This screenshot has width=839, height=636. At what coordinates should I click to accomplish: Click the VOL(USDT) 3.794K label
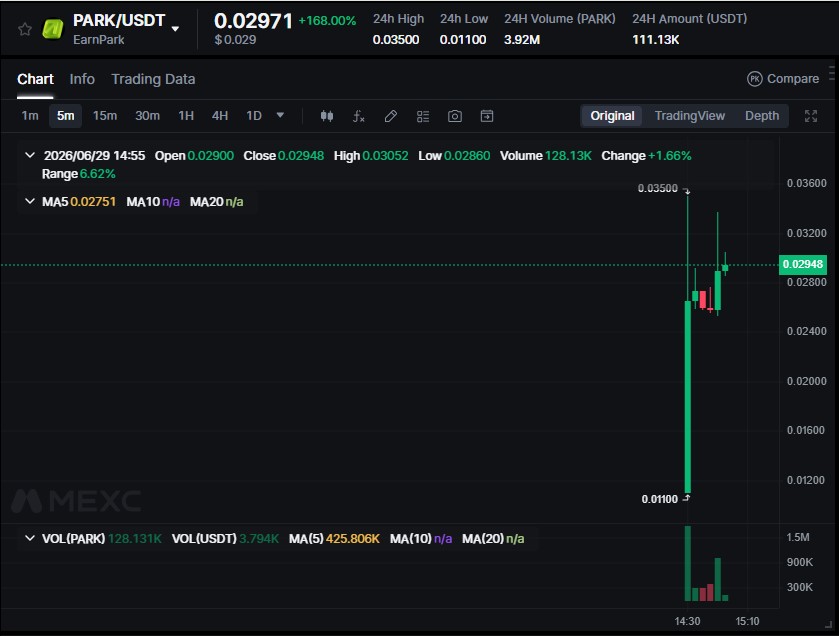click(x=225, y=539)
